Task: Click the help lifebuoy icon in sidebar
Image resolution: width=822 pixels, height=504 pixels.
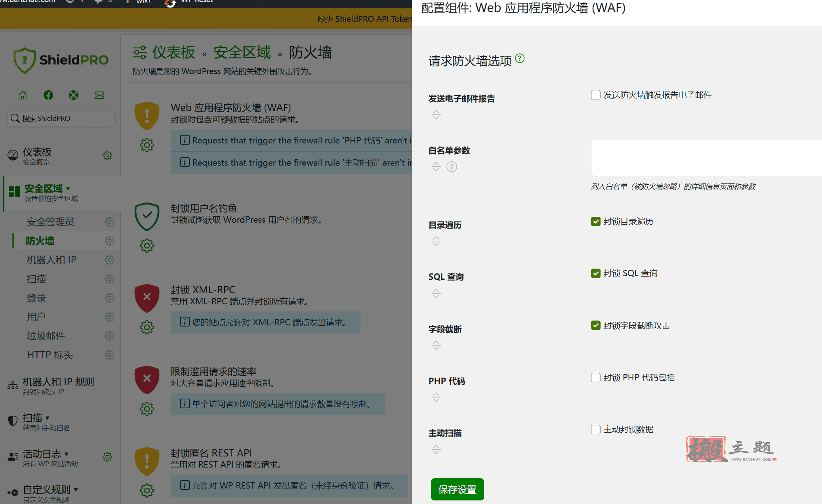Action: tap(74, 95)
